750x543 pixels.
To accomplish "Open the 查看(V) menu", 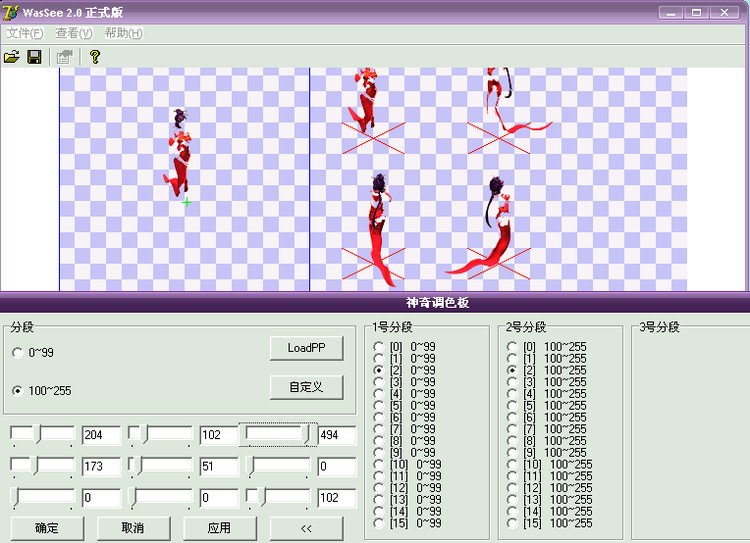I will [x=74, y=33].
